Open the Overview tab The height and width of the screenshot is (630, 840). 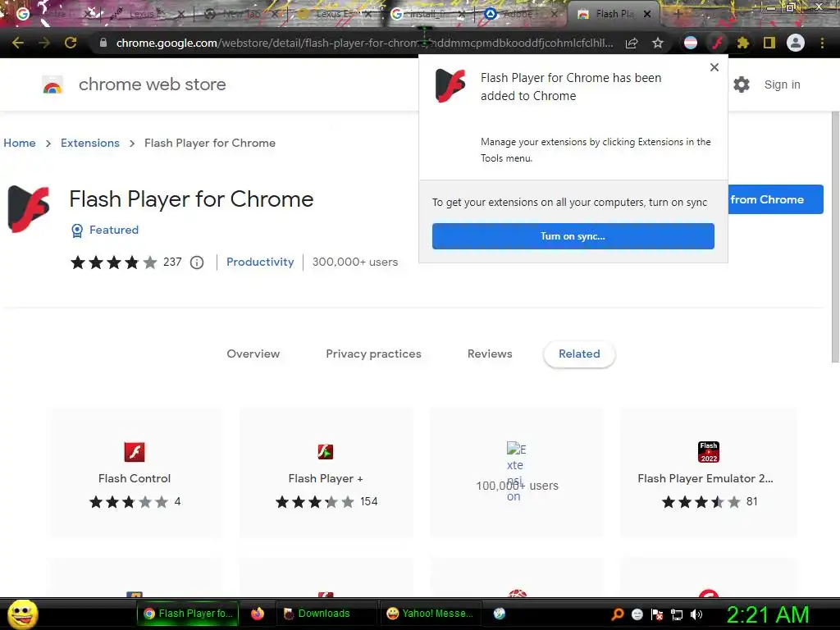253,354
